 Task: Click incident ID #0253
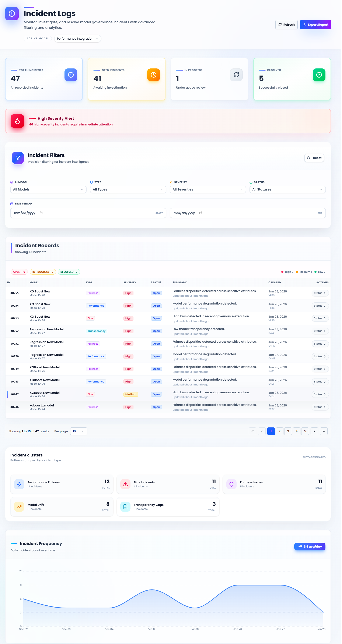pyautogui.click(x=14, y=318)
